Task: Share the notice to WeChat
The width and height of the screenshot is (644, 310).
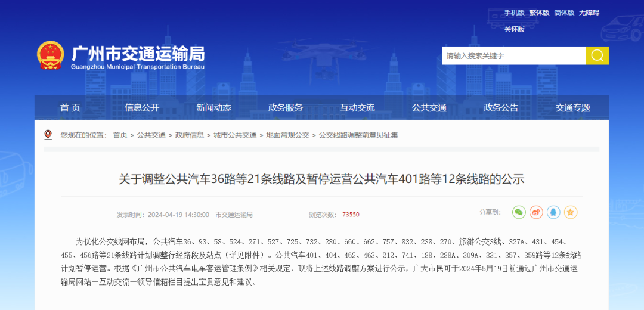Action: pos(519,212)
